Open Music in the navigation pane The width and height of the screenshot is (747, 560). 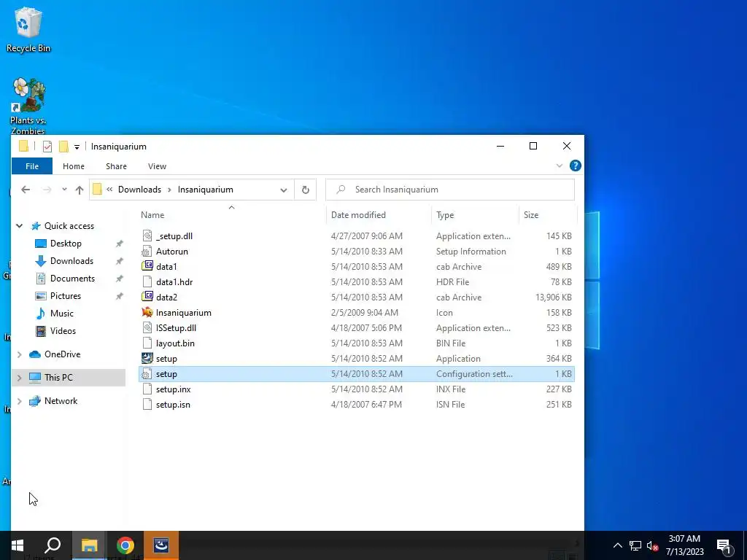click(x=61, y=314)
